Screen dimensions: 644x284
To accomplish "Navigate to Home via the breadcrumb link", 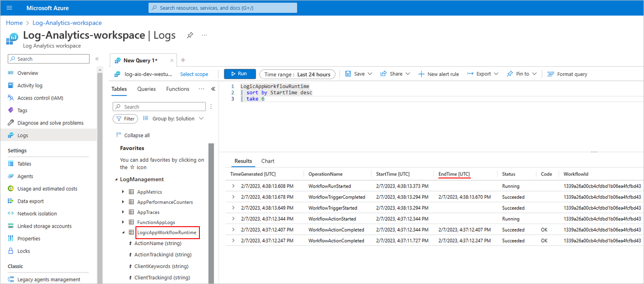I will [x=14, y=23].
